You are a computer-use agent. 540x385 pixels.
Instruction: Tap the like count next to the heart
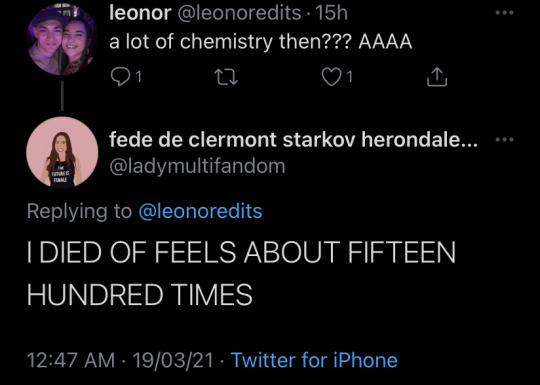tap(350, 77)
